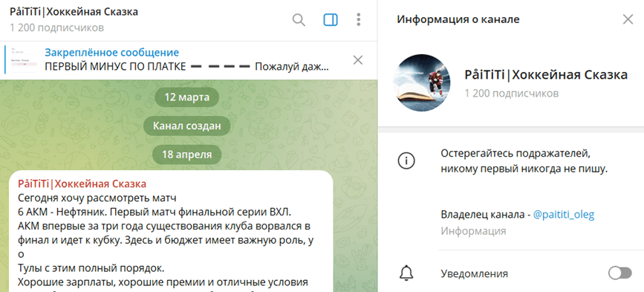Close the channel info panel

pos(628,19)
